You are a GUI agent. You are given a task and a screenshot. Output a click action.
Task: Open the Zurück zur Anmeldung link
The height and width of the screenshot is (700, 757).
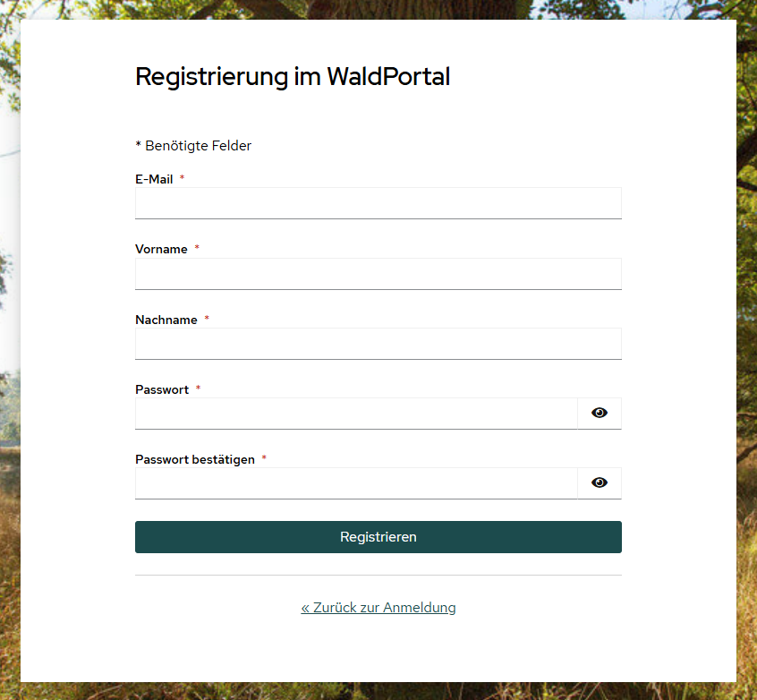pyautogui.click(x=378, y=607)
